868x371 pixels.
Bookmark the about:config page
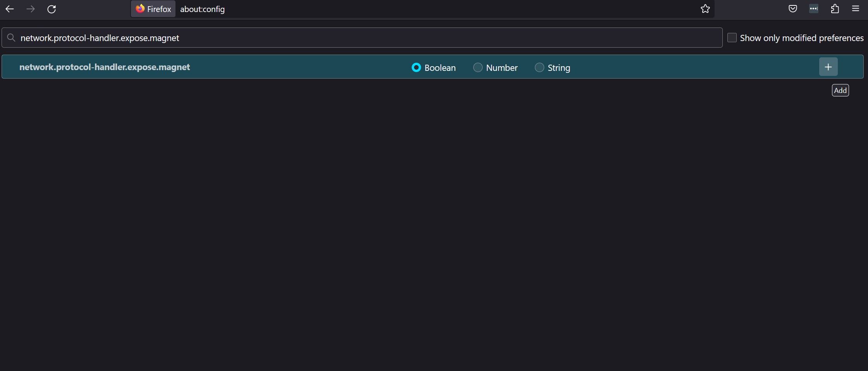click(x=705, y=9)
